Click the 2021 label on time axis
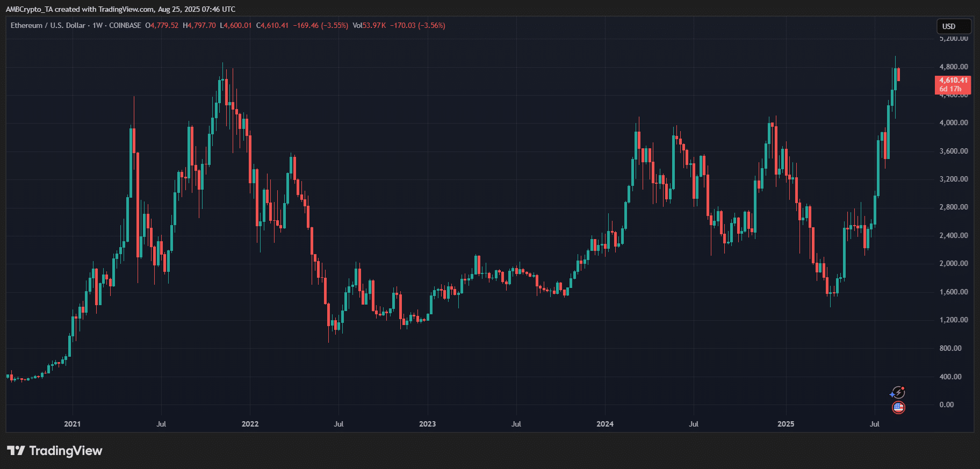 (73, 424)
